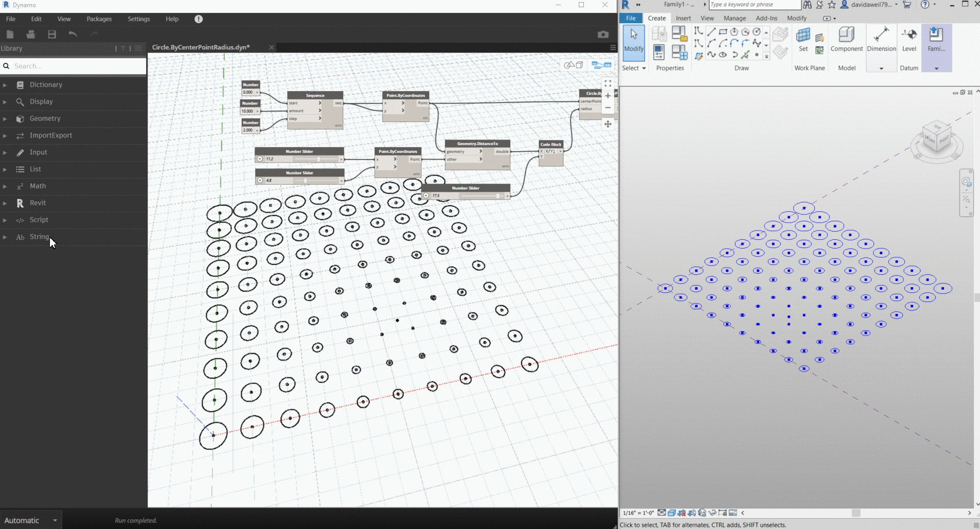Expand options on the 11.2 Number Slider
The image size is (980, 529).
pos(260,159)
